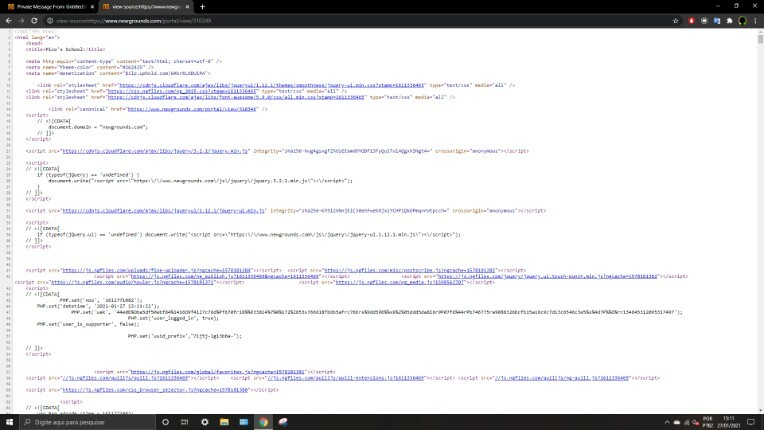The width and height of the screenshot is (764, 430).
Task: Open the notification center icon
Action: [x=751, y=422]
